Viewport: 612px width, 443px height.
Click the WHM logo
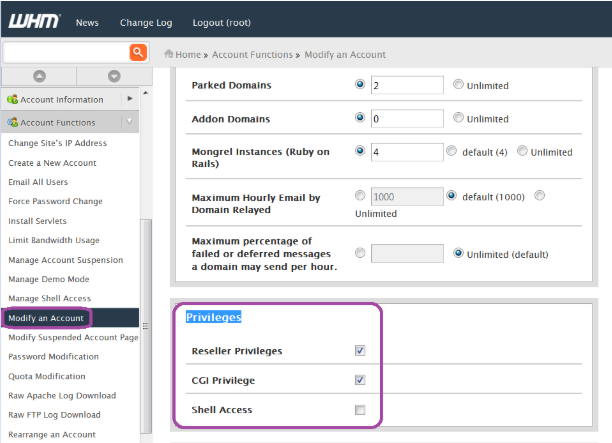tap(34, 21)
